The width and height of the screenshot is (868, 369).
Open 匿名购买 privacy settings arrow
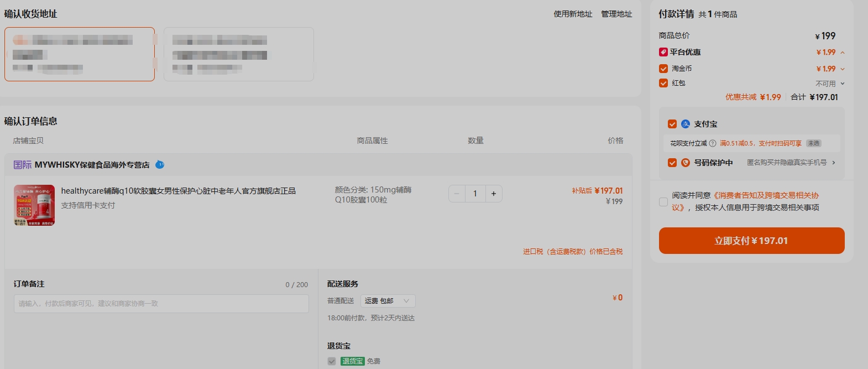tap(834, 163)
